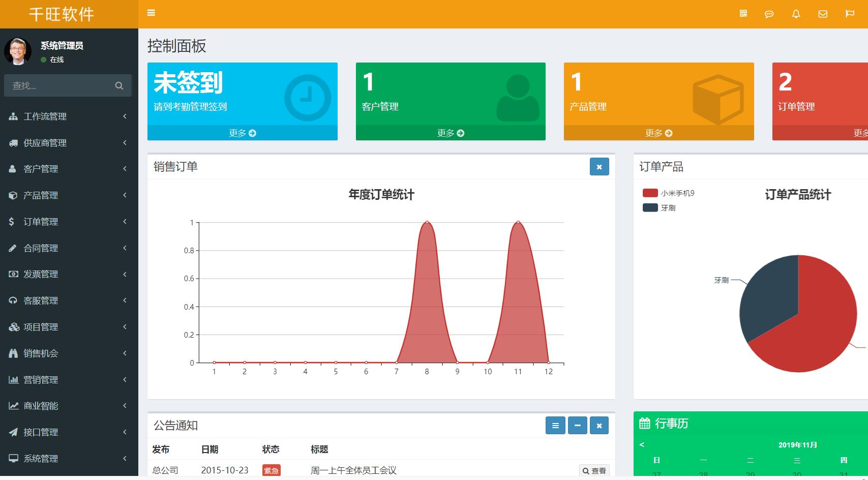Expand the 项目管理 chevron
The image size is (868, 480).
coord(125,327)
